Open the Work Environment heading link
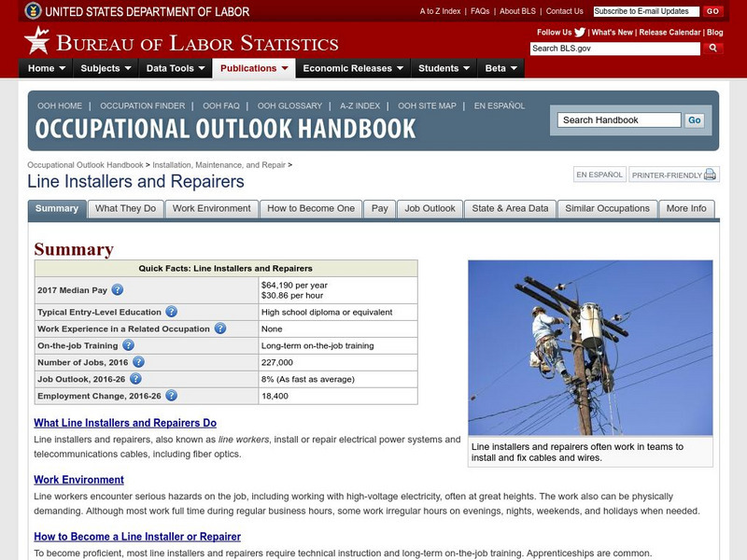The height and width of the screenshot is (560, 747). (x=78, y=480)
